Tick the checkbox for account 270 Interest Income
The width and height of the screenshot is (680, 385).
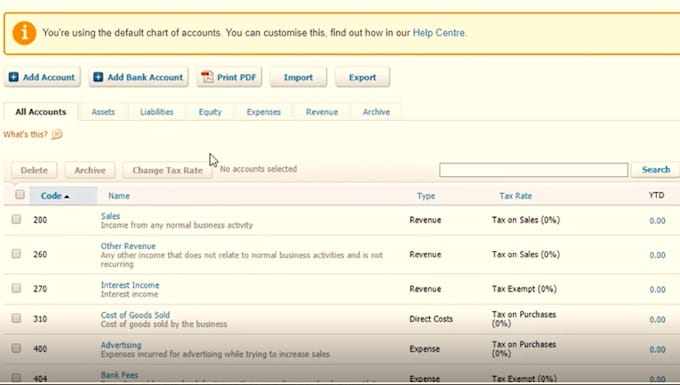coord(16,288)
